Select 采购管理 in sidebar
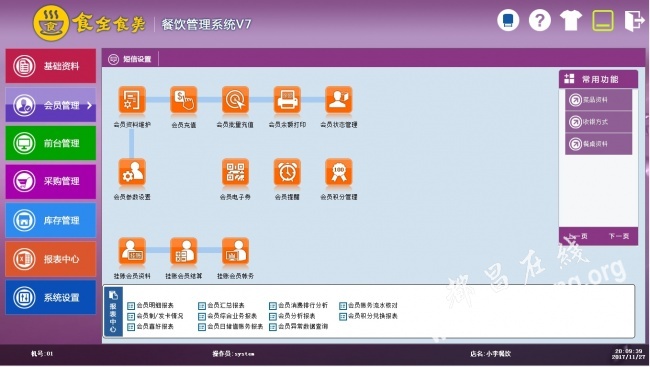650x367 pixels. coord(51,181)
